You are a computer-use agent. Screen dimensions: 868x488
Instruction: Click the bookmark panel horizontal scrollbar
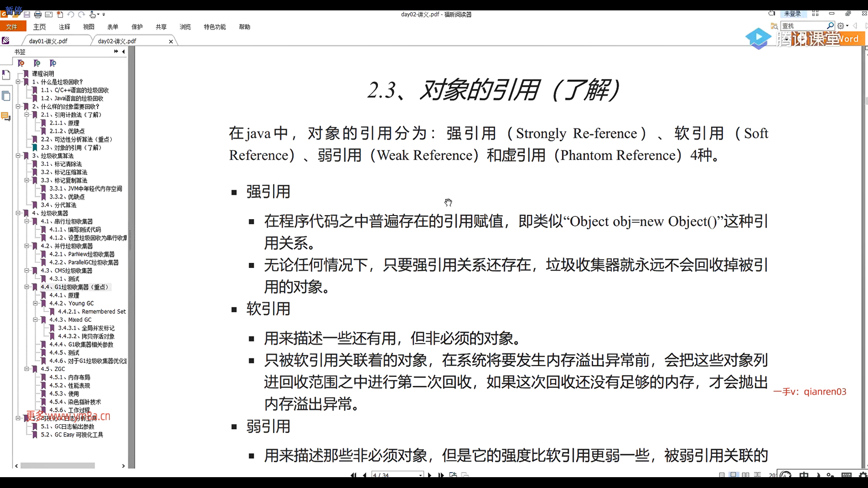click(x=58, y=465)
